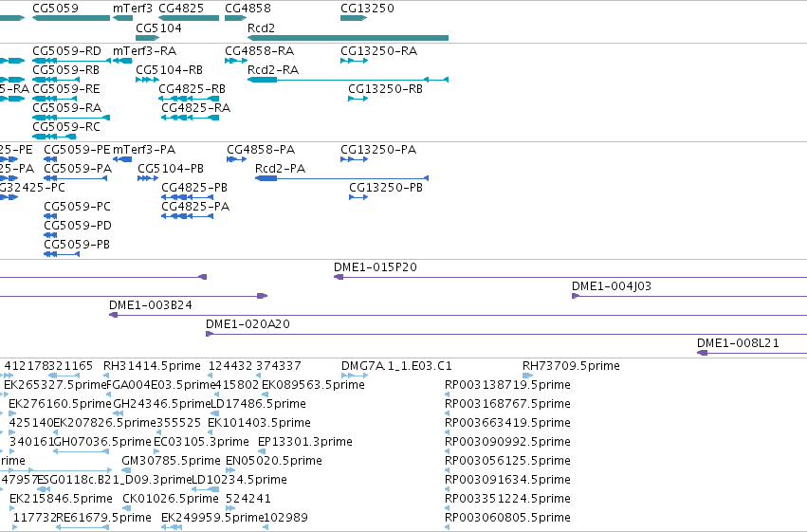
Task: Select the RP003138719.5prime EST label
Action: tap(507, 385)
